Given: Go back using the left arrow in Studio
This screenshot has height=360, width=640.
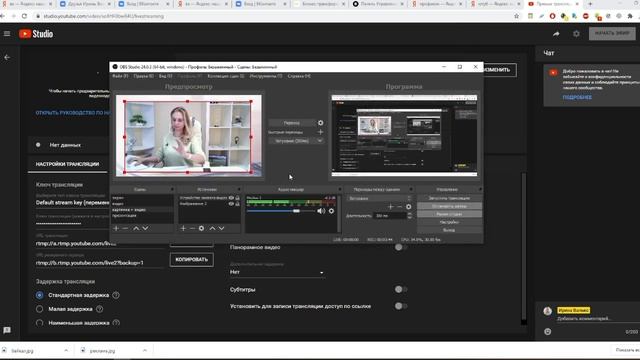Looking at the screenshot, I should [7, 58].
